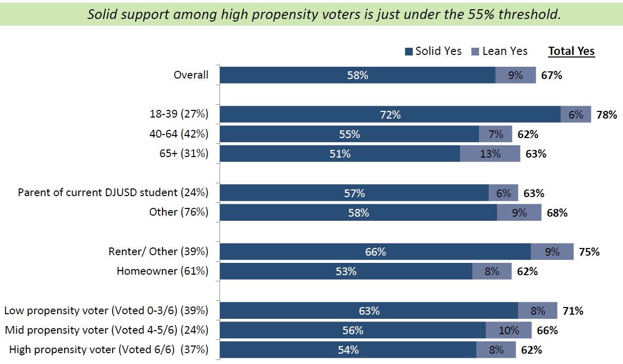Click the 66% solid yes bar for renters
The width and height of the screenshot is (623, 364).
375,252
